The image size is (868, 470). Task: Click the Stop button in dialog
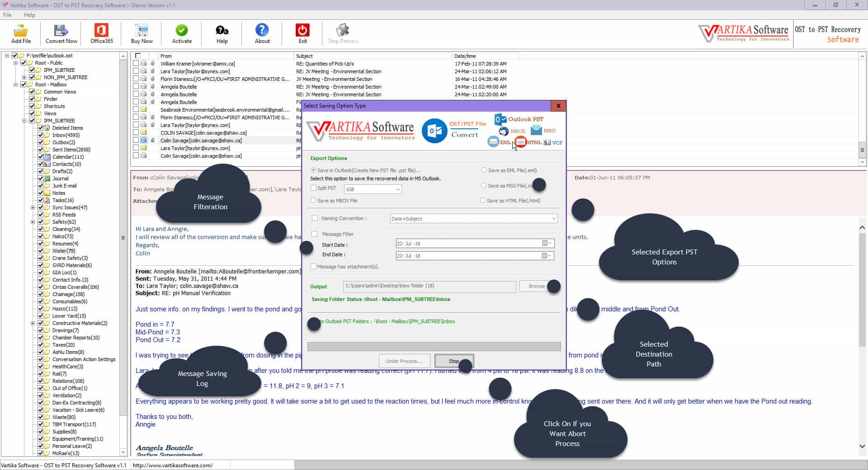[454, 361]
